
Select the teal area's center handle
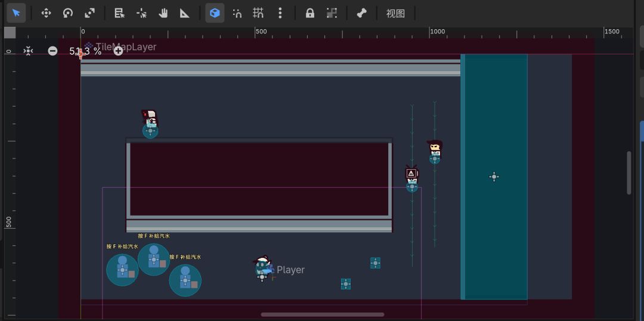(x=494, y=177)
